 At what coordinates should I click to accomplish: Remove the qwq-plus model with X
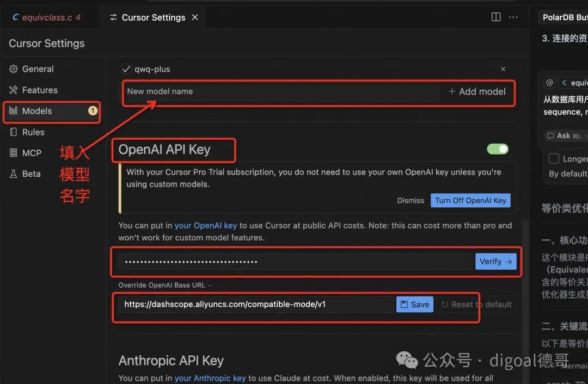(503, 69)
